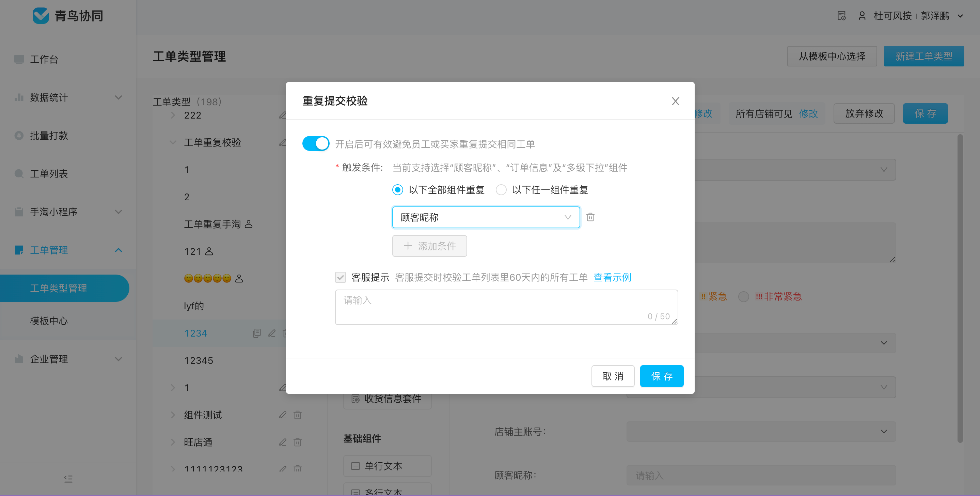Edit the 旺店通 work order type

point(283,442)
